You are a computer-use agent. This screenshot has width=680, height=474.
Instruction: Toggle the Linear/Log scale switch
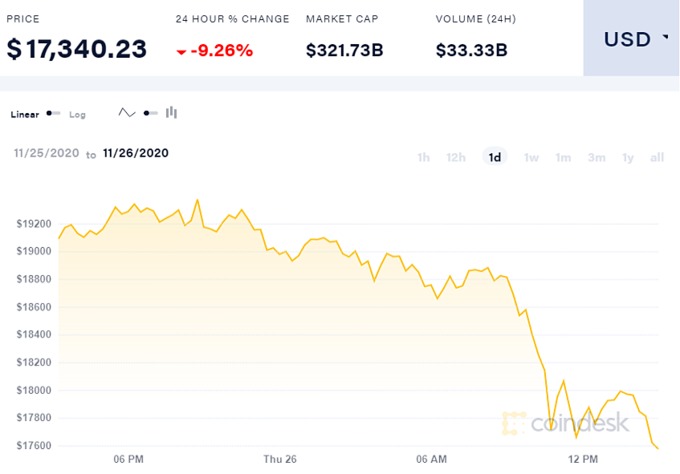pyautogui.click(x=53, y=114)
